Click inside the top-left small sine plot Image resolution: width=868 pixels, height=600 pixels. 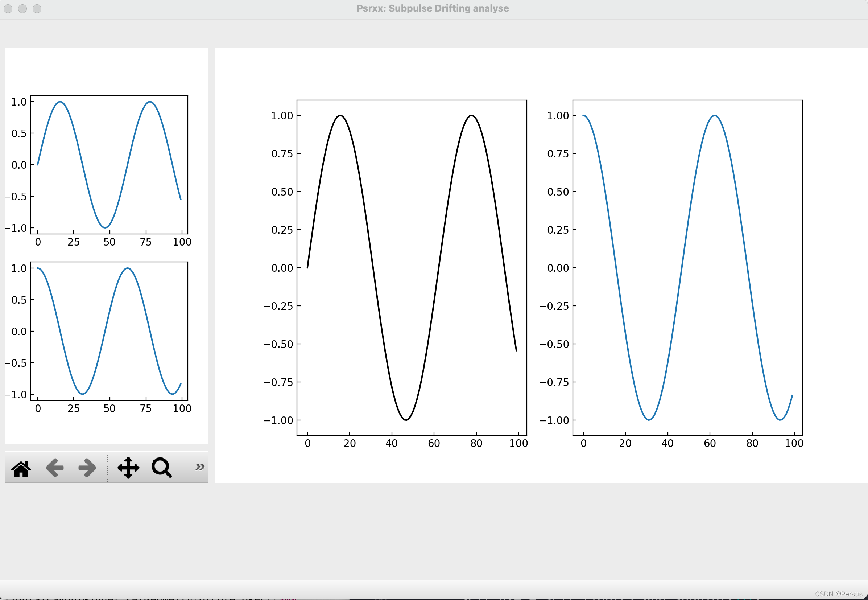tap(109, 165)
